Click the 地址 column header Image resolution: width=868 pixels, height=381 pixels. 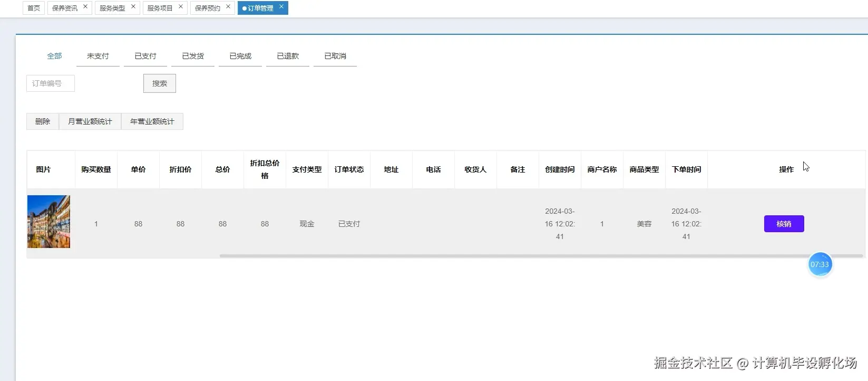click(x=391, y=169)
